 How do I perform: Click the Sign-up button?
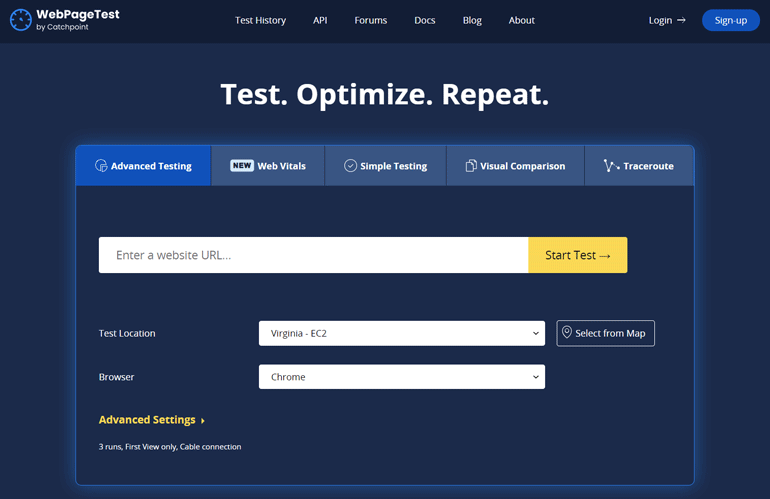click(x=731, y=20)
